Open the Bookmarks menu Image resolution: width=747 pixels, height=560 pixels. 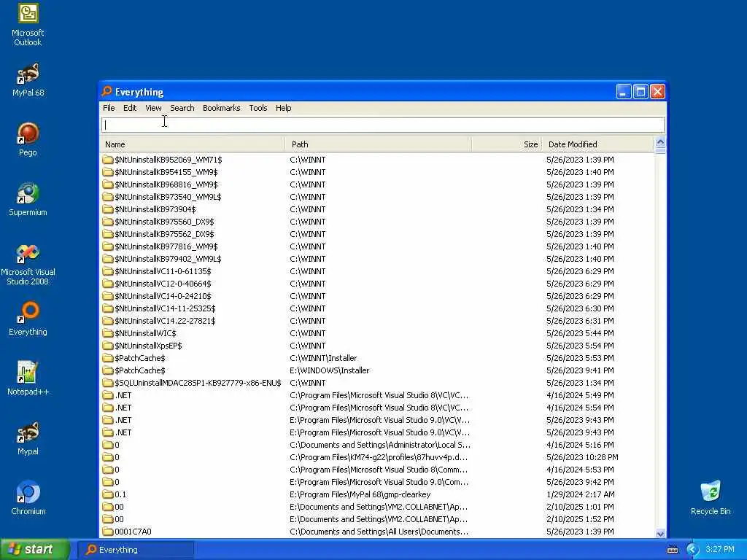[222, 108]
